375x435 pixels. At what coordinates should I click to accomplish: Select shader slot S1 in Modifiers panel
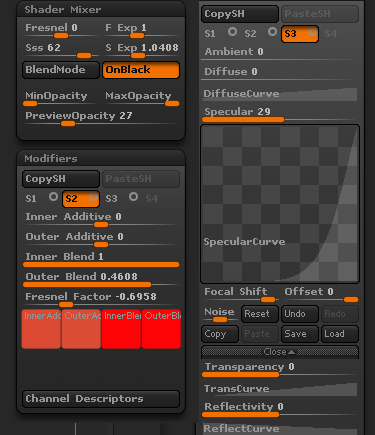[x=41, y=199]
